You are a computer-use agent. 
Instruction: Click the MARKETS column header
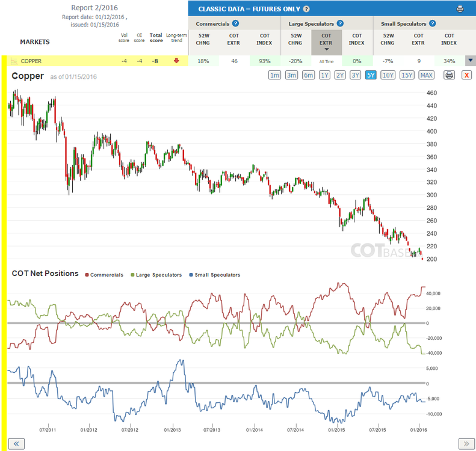pyautogui.click(x=35, y=42)
